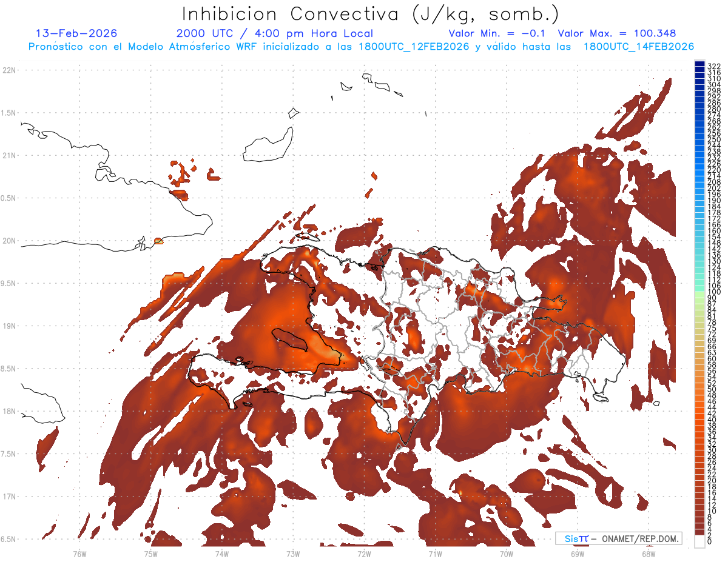
Task: Click the '76W' longitude label
Action: [x=79, y=554]
